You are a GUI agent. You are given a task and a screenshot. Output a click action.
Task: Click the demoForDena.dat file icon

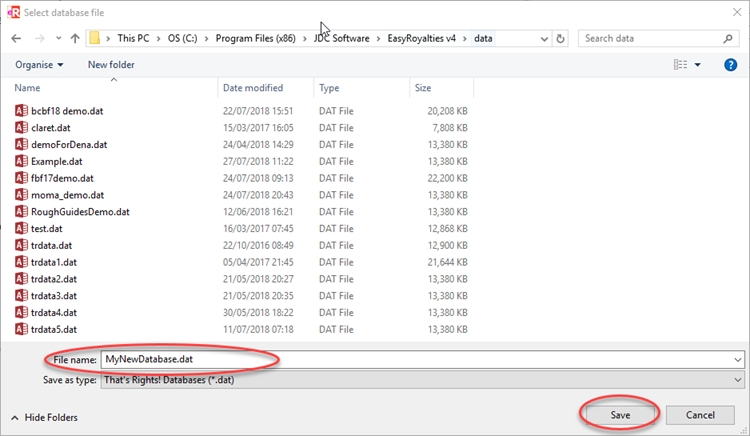pos(21,144)
